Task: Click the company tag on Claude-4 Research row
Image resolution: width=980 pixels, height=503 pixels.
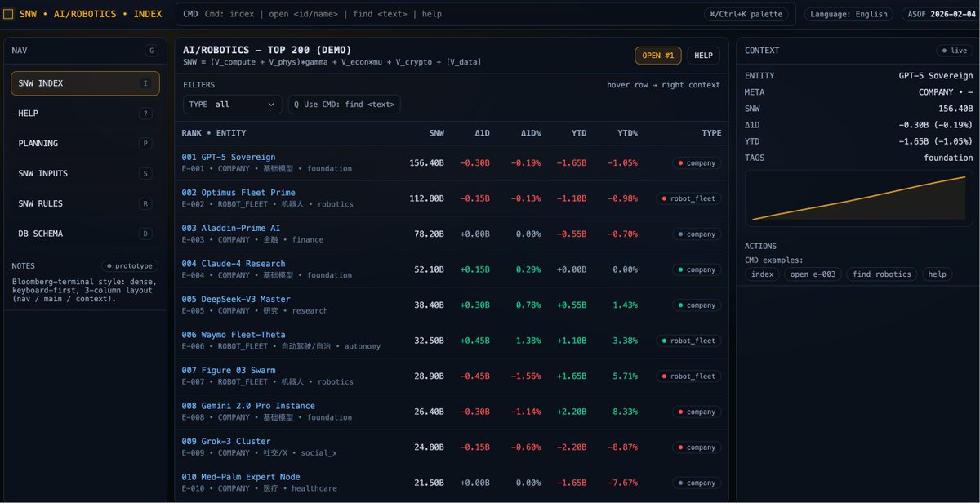Action: [697, 269]
